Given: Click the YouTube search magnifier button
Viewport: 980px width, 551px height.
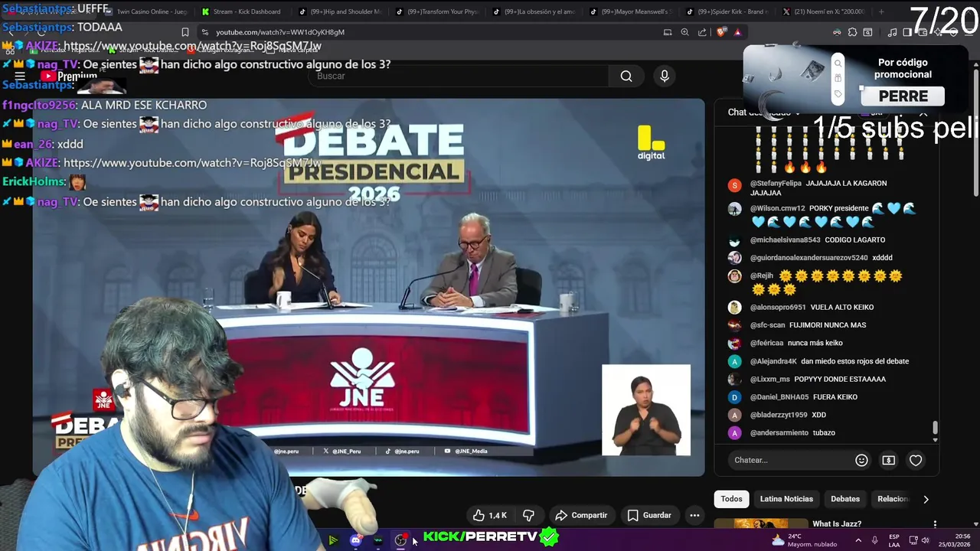Looking at the screenshot, I should (626, 76).
